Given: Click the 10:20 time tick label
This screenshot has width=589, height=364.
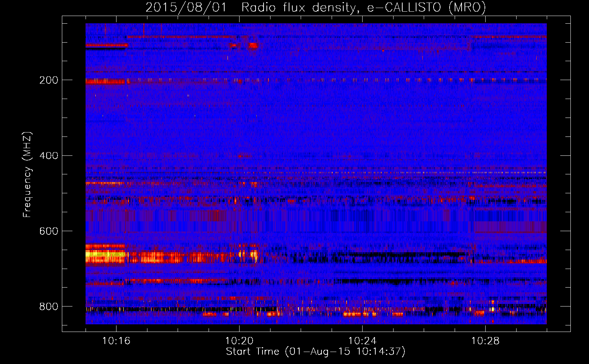Looking at the screenshot, I should [x=239, y=341].
